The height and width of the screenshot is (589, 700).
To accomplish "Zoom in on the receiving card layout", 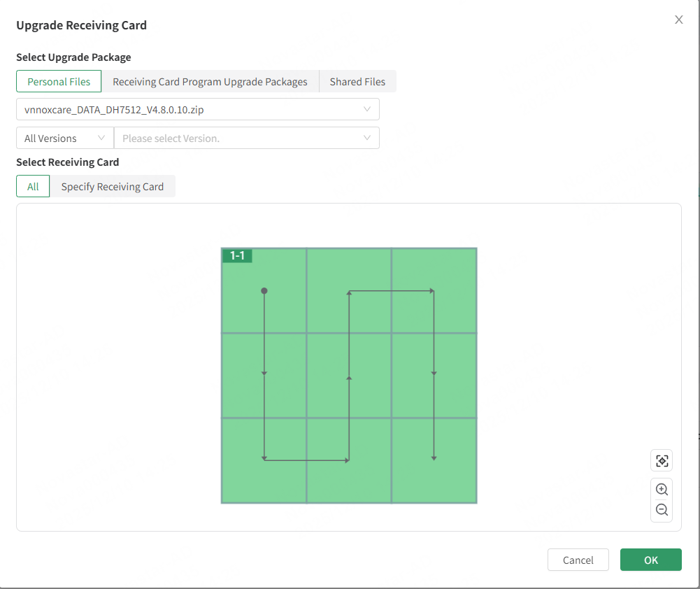I will click(662, 490).
